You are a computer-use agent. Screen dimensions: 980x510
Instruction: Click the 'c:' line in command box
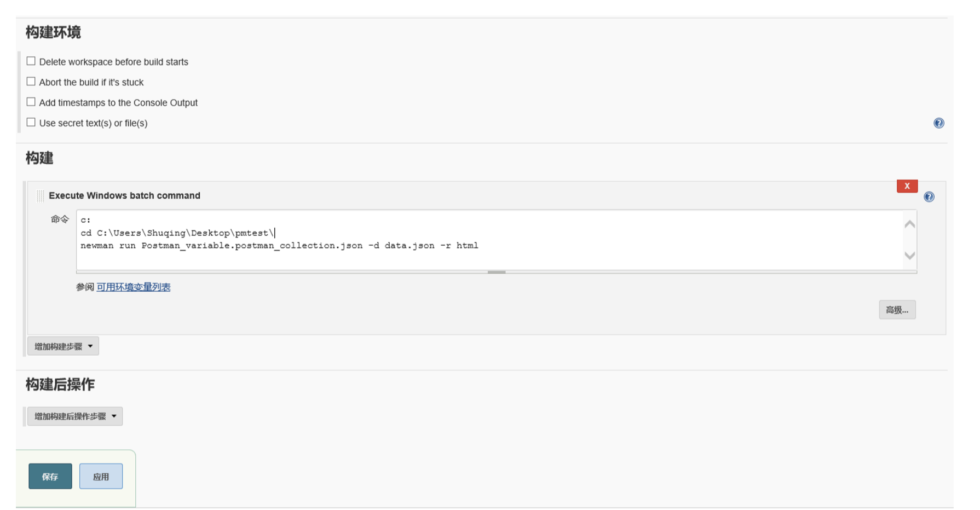pos(86,220)
